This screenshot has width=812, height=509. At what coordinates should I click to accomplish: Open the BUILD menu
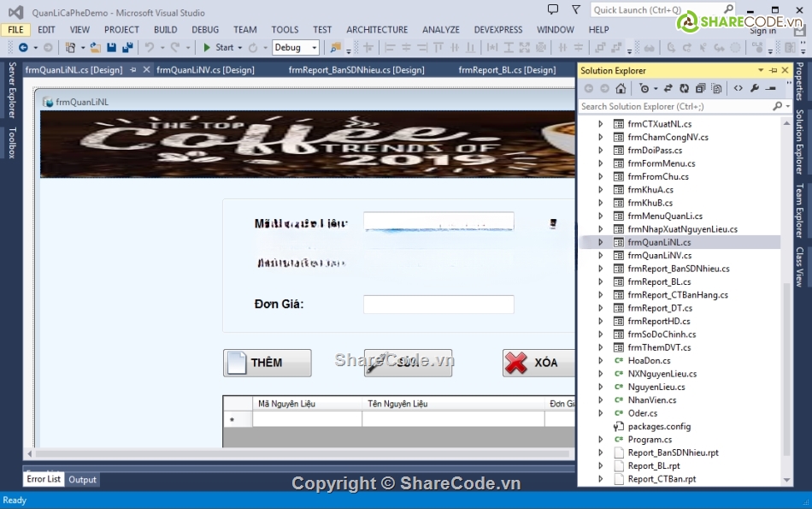[165, 30]
